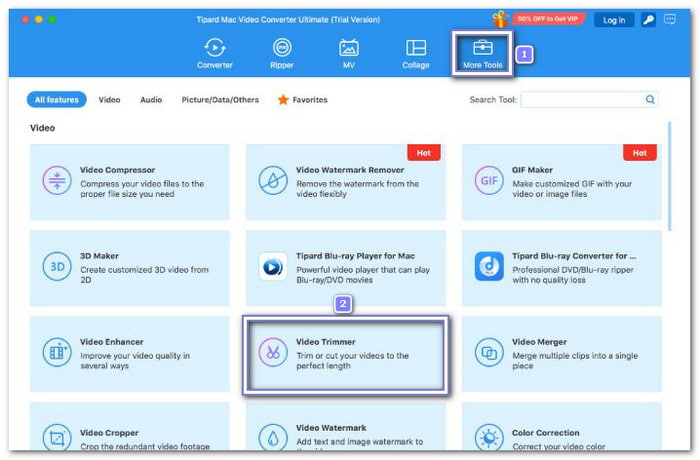Open Tipard Blu-ray Player for Mac title

[355, 256]
